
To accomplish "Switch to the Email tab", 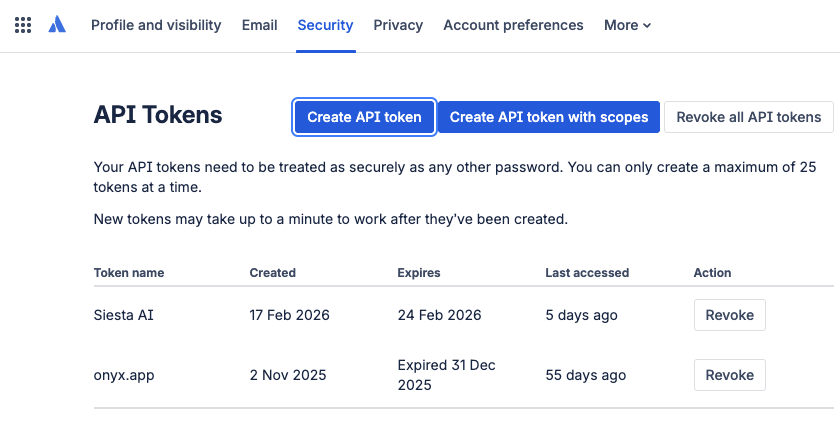I will click(259, 25).
